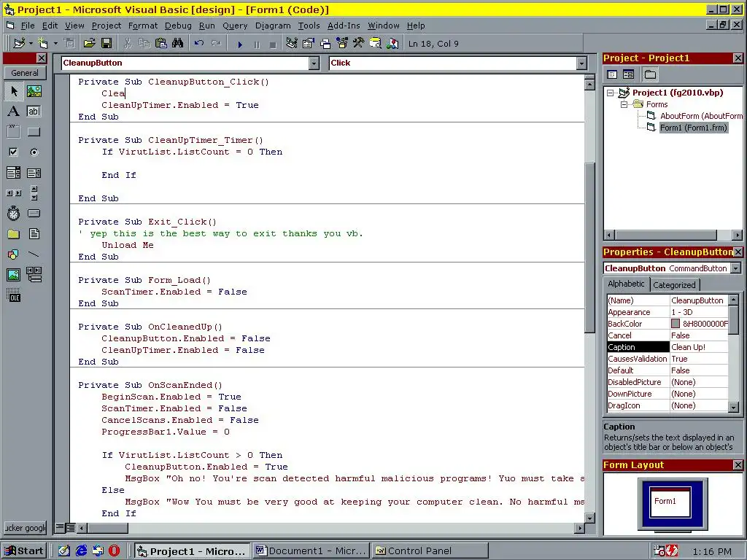Screen dimensions: 747x560
Task: Save the project with the floppy disk icon
Action: pyautogui.click(x=107, y=43)
